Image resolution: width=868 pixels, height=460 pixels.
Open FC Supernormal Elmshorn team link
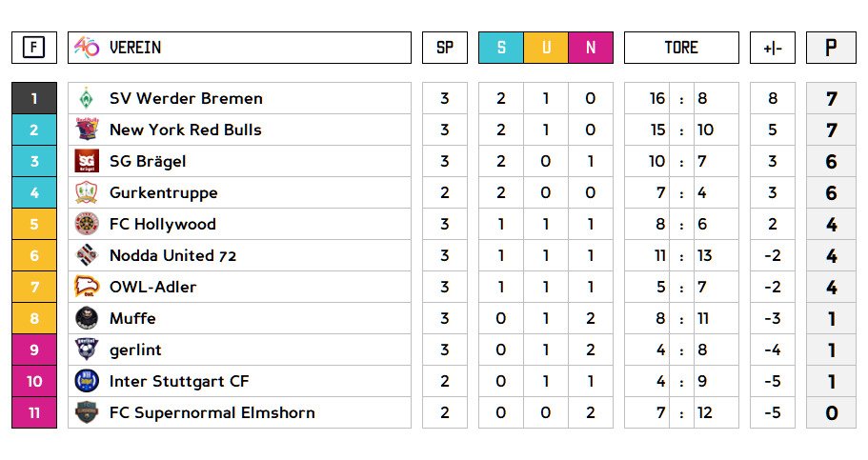pos(212,412)
